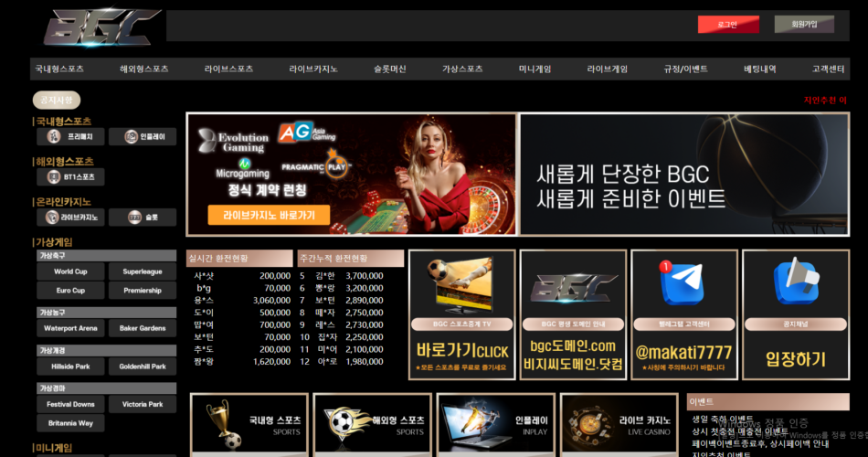Open the 슬롯머신 menu
Viewport: 868px width, 457px height.
(390, 69)
